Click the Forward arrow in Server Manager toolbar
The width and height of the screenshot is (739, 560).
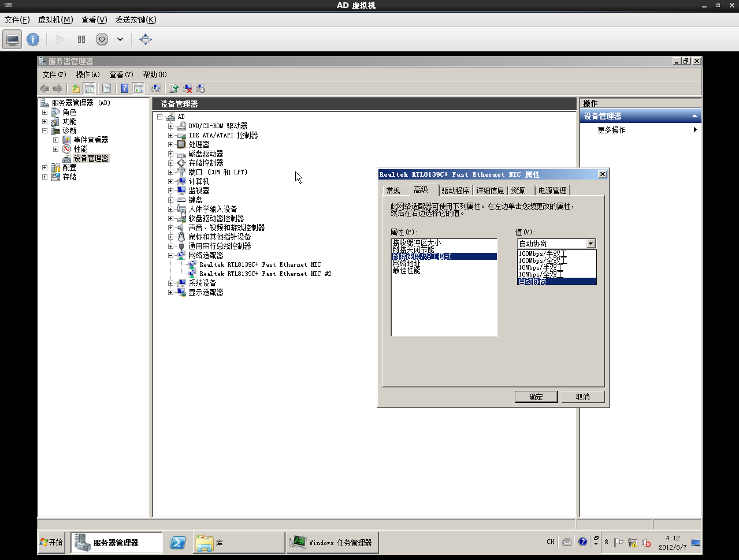[x=58, y=88]
